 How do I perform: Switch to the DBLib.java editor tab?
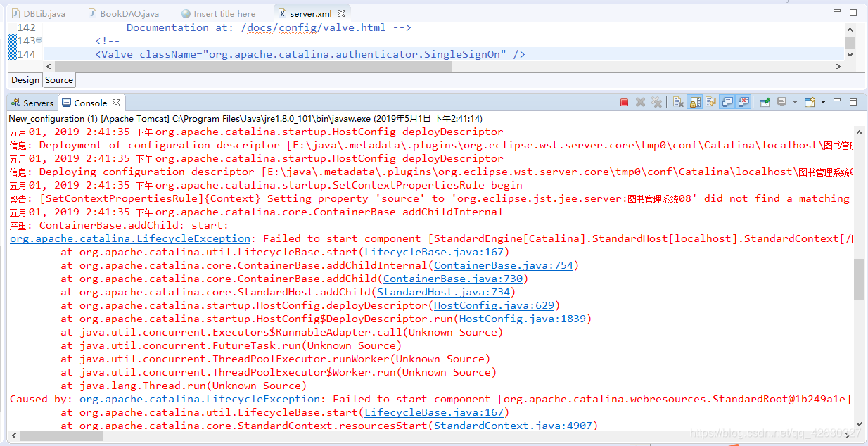[39, 13]
